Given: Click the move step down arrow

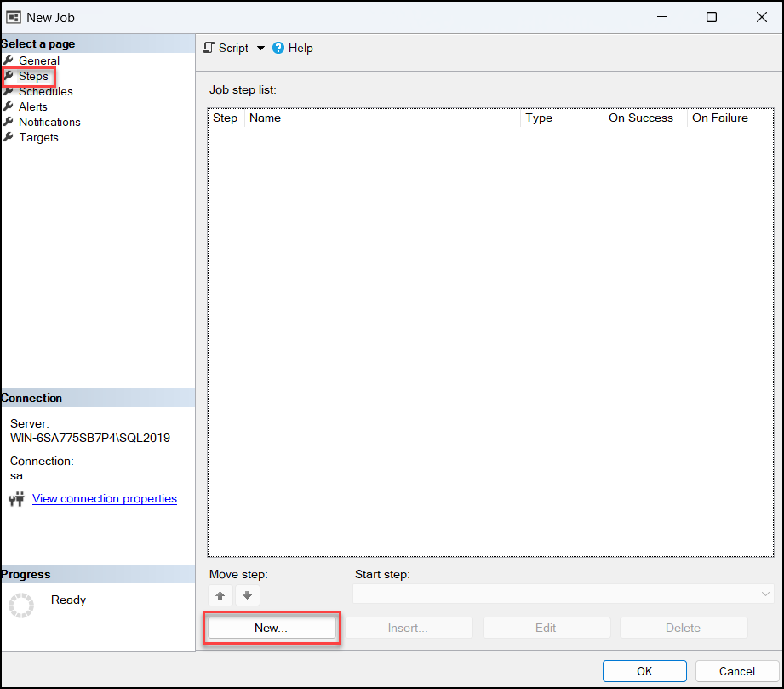Looking at the screenshot, I should 247,595.
